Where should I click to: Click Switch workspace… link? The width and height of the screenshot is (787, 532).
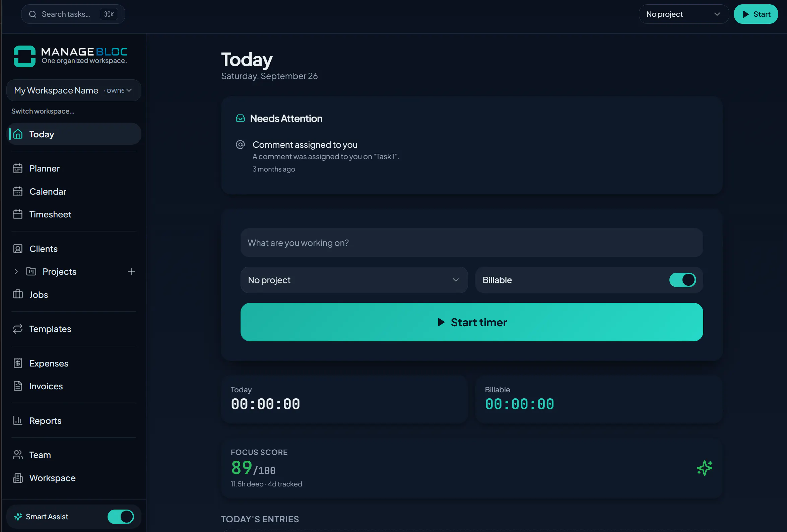pos(43,112)
